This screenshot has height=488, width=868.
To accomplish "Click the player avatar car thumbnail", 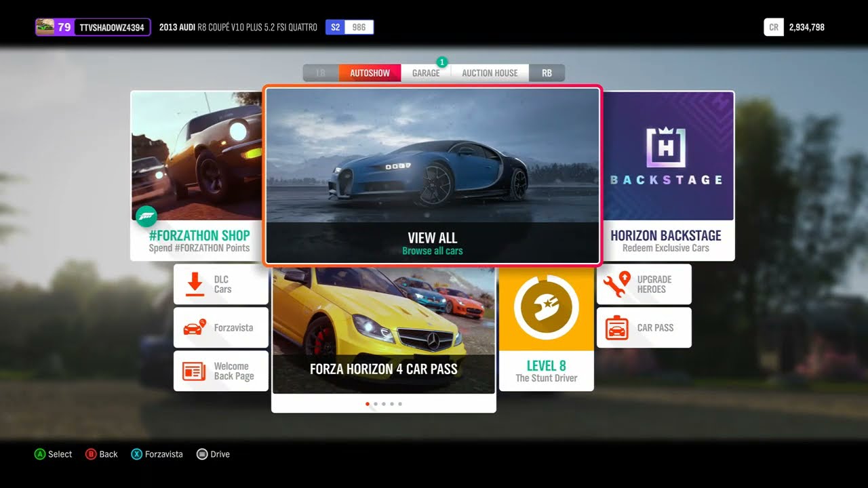I will (x=45, y=27).
